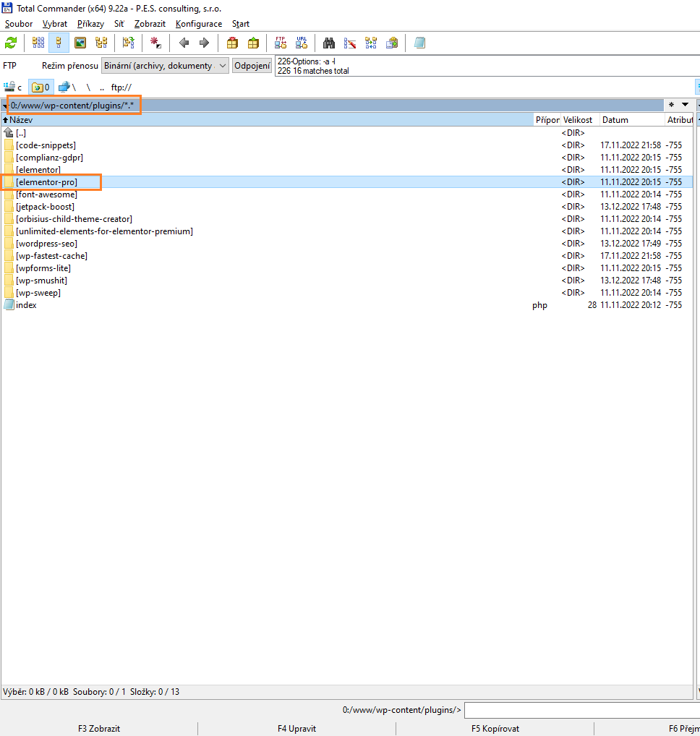Image resolution: width=700 pixels, height=736 pixels.
Task: Open the Příkazy menu
Action: click(x=90, y=24)
